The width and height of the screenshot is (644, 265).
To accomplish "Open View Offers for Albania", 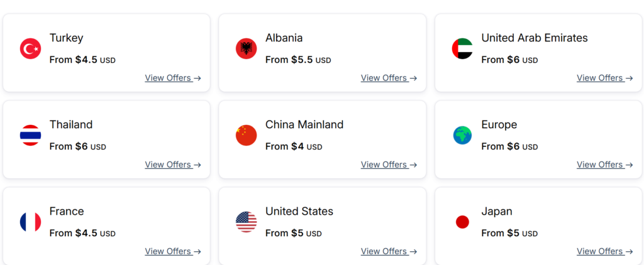I will pyautogui.click(x=389, y=78).
